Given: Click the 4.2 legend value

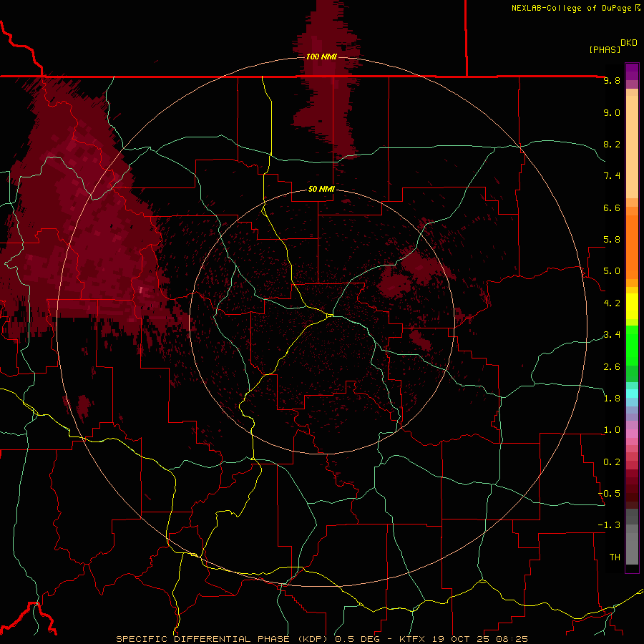Looking at the screenshot, I should click(x=612, y=303).
